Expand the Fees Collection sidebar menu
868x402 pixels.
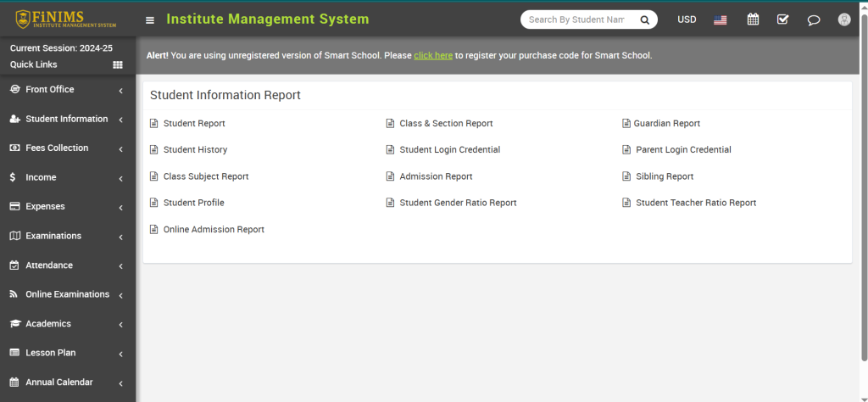[67, 148]
